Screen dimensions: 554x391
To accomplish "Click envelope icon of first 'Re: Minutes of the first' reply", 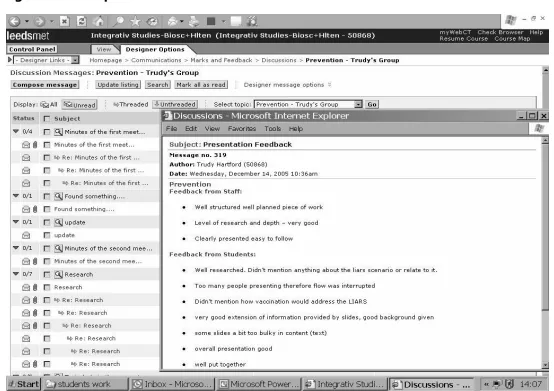I will pos(26,158).
